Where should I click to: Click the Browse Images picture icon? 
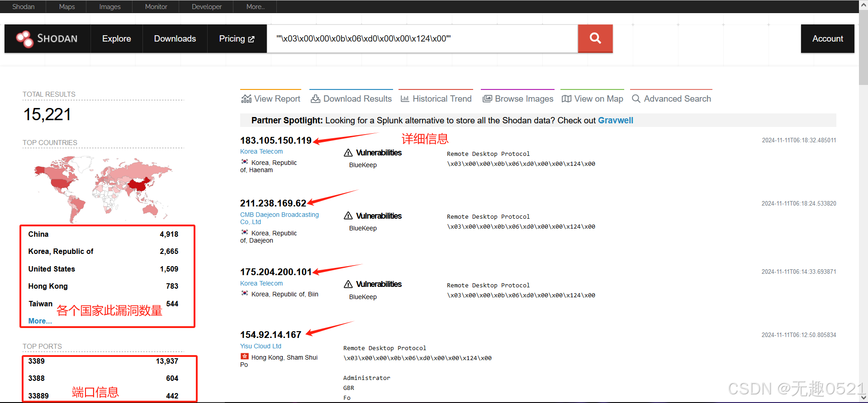(487, 98)
